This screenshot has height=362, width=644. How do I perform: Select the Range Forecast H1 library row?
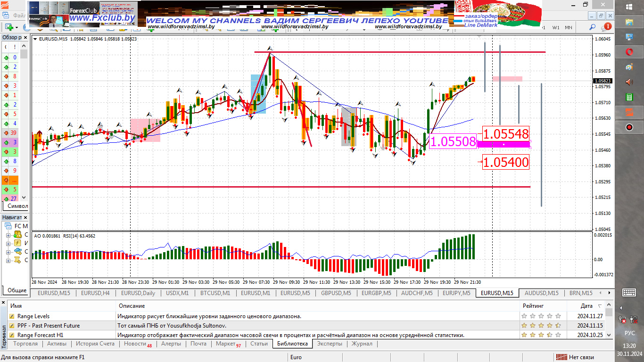point(306,335)
